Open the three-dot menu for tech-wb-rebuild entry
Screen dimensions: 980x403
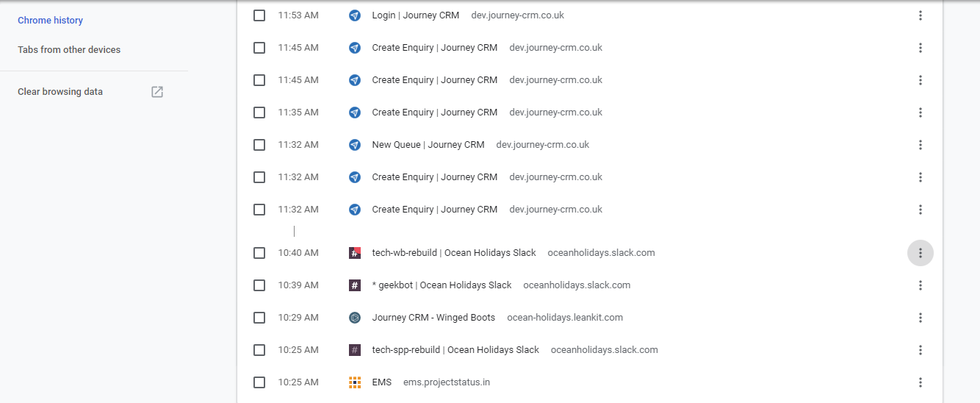[x=920, y=253]
